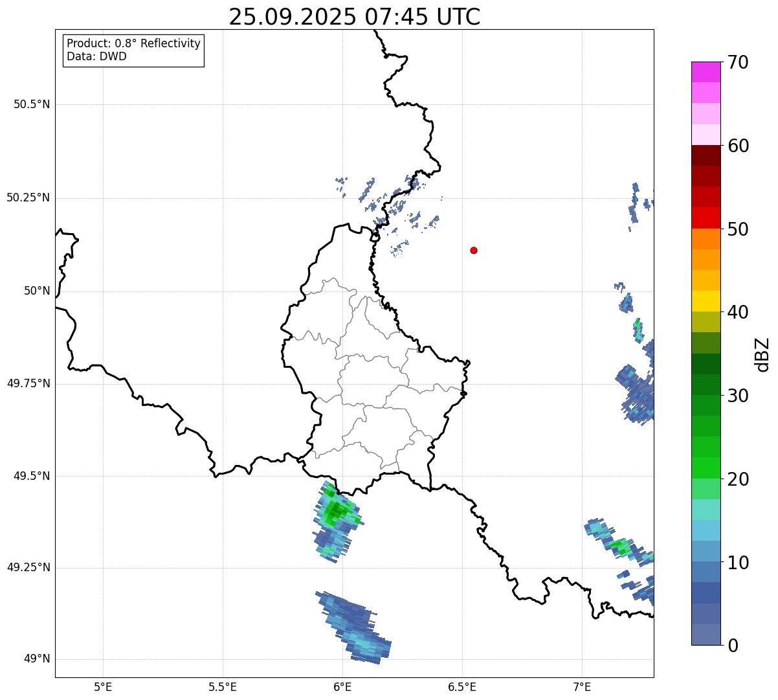Click the 49.25°N latitude label
The width and height of the screenshot is (778, 700).
point(28,567)
